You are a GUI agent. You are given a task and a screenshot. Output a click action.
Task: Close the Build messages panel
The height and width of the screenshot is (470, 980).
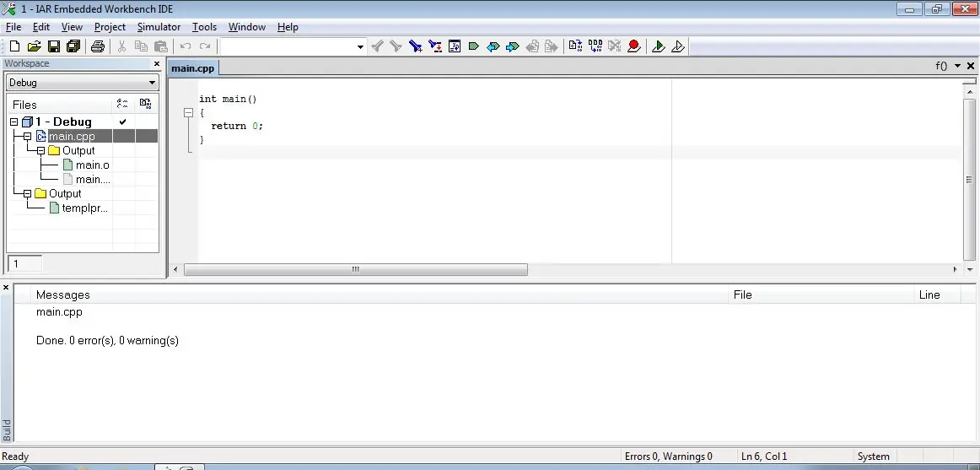click(x=6, y=288)
